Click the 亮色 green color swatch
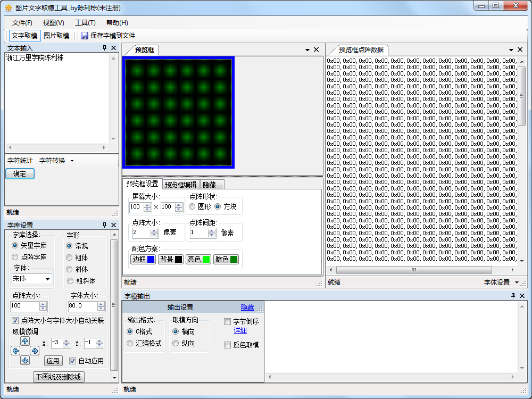 click(x=206, y=260)
